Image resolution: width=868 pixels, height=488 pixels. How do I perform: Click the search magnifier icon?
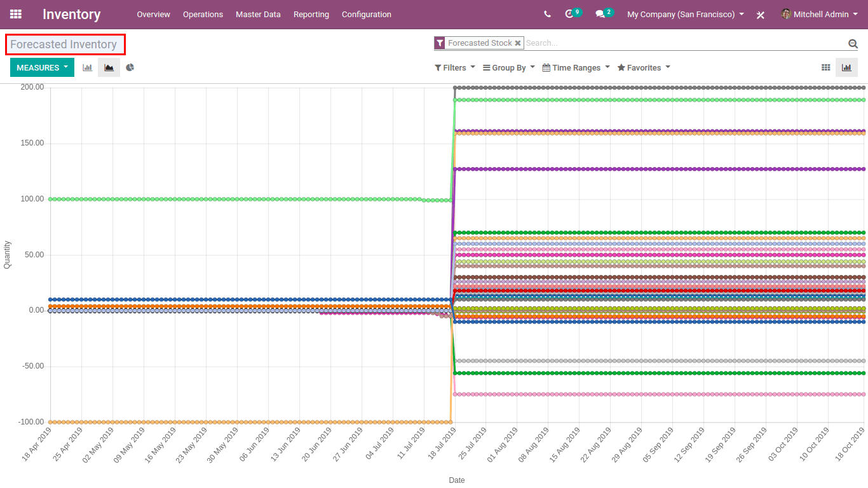click(853, 43)
